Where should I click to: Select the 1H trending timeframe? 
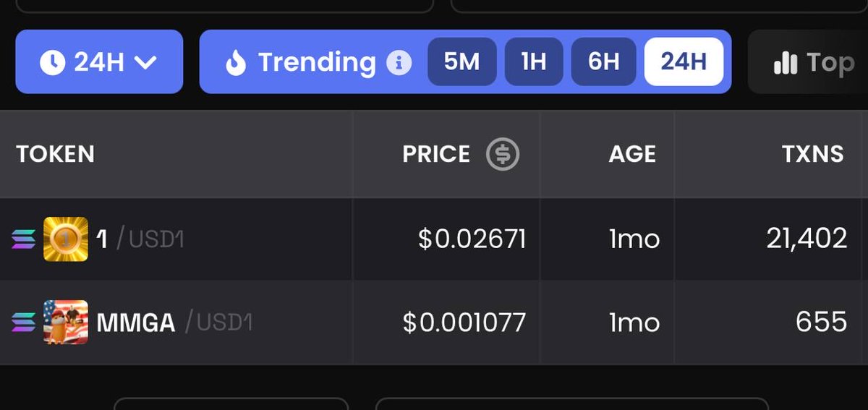click(x=534, y=62)
